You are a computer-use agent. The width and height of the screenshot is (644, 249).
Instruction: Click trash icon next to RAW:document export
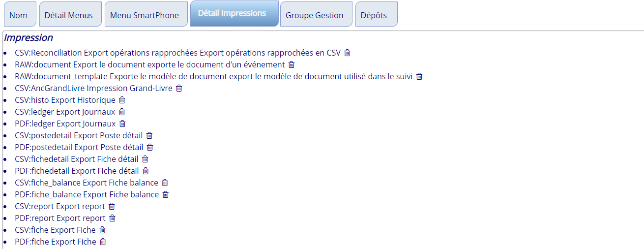[x=292, y=64]
